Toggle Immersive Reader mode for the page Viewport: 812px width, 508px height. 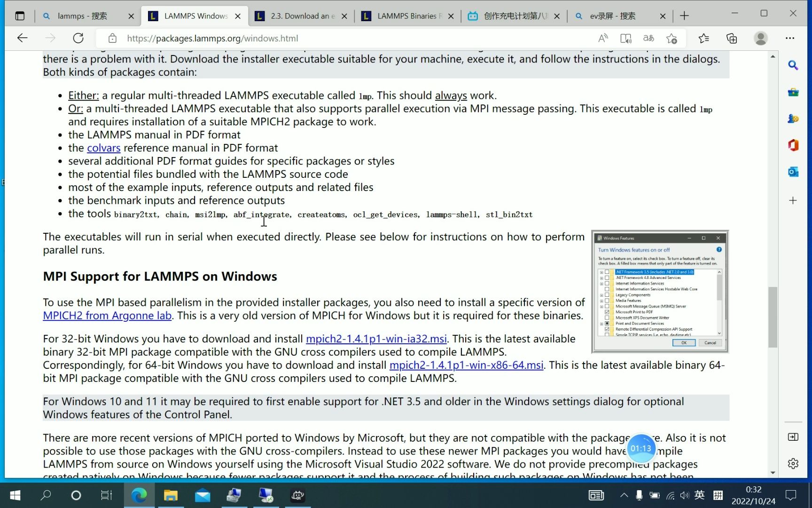(x=625, y=38)
